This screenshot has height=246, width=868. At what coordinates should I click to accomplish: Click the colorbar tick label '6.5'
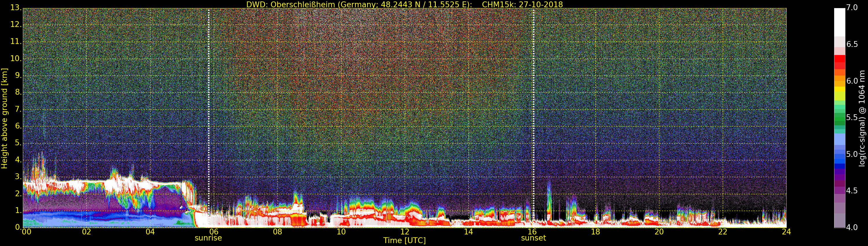(x=852, y=44)
